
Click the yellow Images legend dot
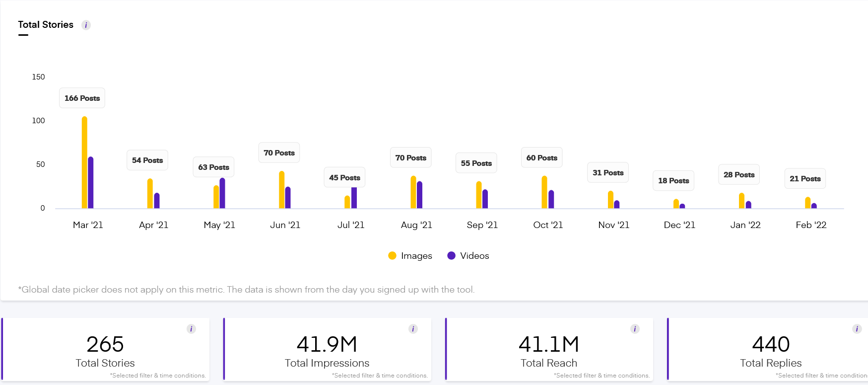click(x=392, y=256)
